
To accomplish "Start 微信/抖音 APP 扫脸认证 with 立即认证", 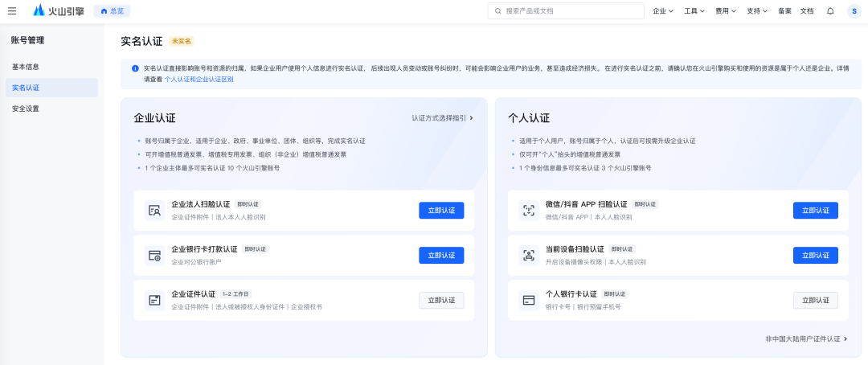I will [x=816, y=211].
